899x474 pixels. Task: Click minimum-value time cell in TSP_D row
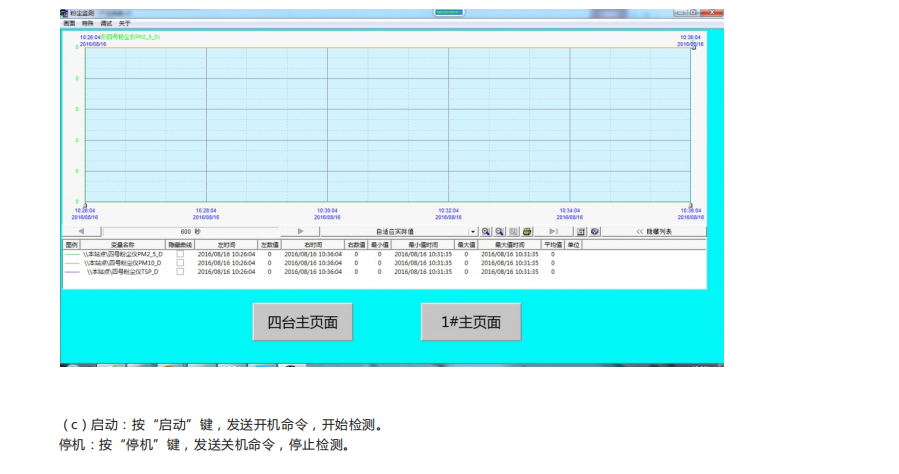click(423, 272)
